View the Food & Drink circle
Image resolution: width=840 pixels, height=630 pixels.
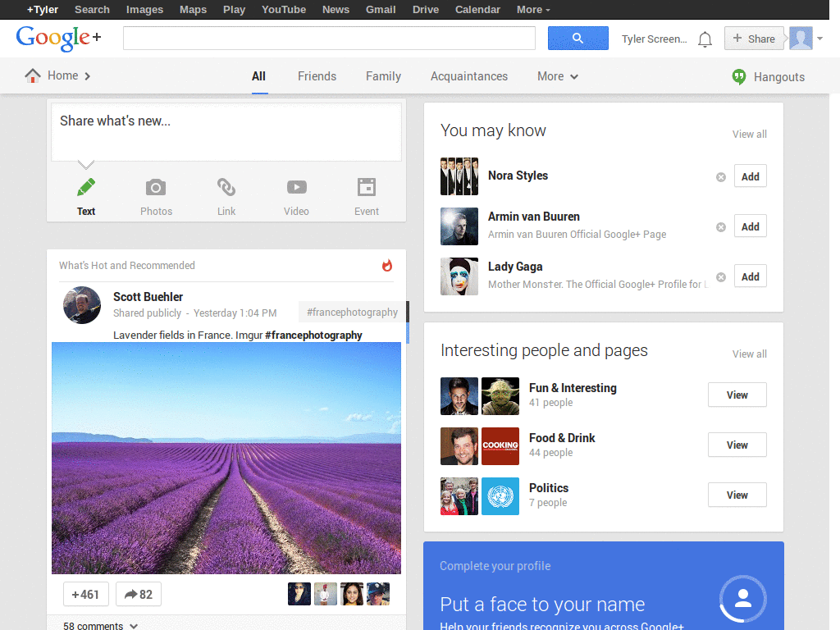[x=737, y=445]
